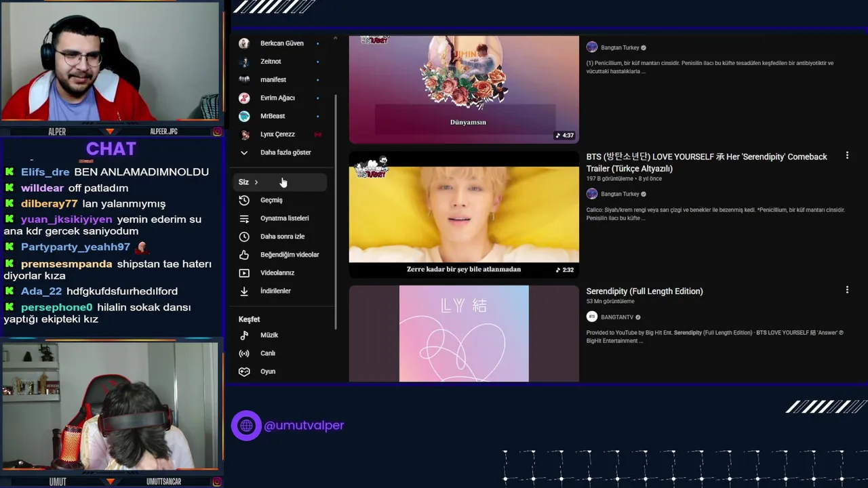Click MrBeast subscription name
Image resolution: width=868 pixels, height=488 pixels.
[273, 116]
